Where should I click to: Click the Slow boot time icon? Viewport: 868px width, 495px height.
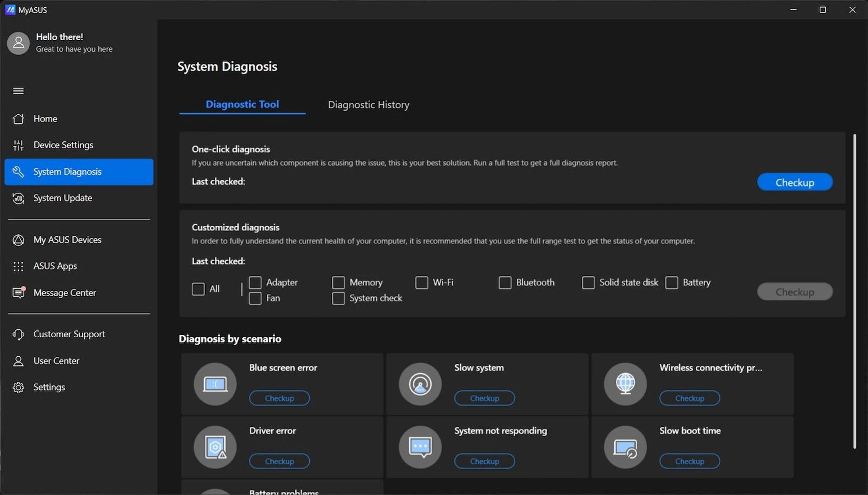click(625, 447)
